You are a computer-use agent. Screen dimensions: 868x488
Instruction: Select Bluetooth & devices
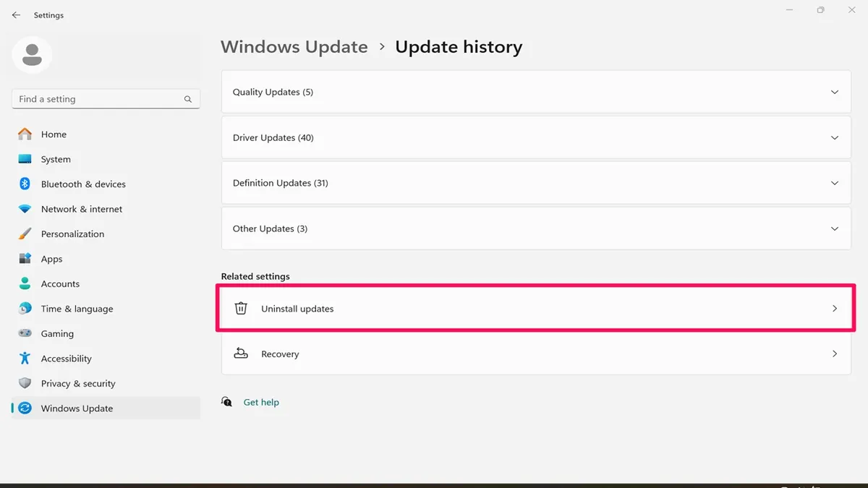[x=106, y=184]
